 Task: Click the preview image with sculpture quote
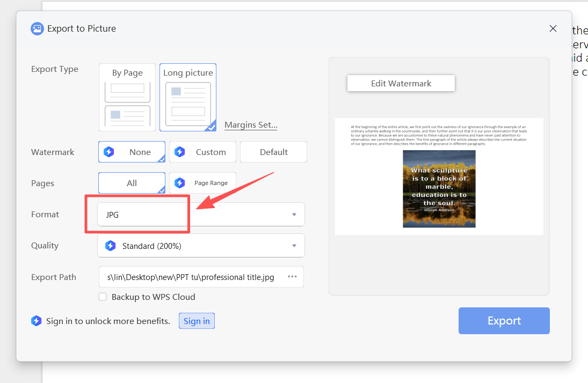click(439, 189)
